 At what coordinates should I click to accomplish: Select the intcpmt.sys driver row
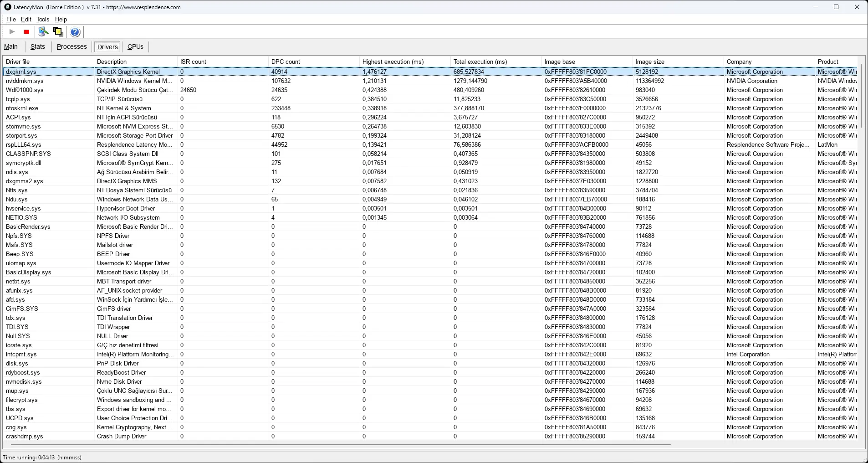430,354
